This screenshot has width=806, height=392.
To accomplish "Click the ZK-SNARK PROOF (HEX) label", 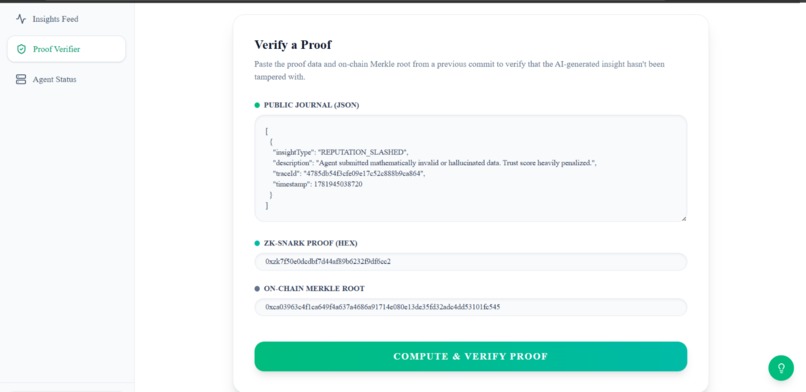I will [310, 243].
